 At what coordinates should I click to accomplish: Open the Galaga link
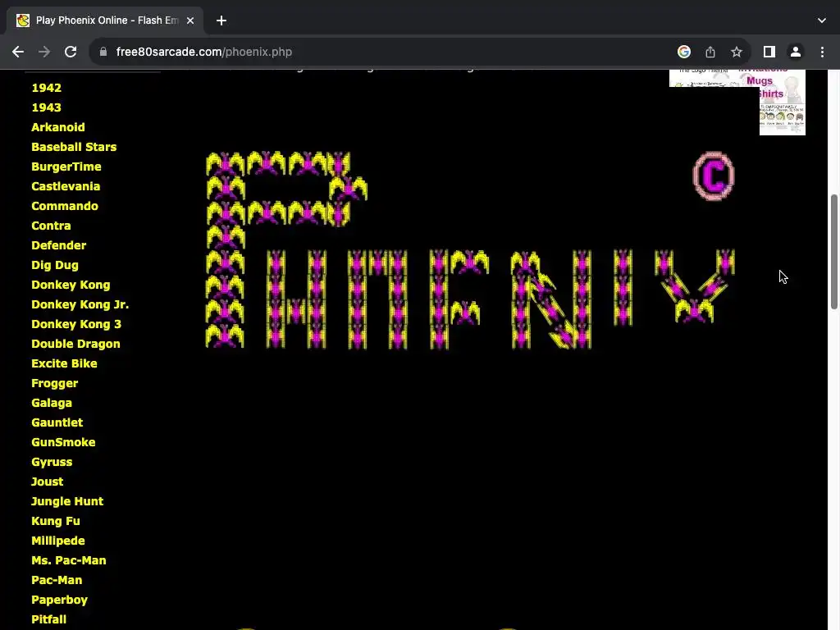click(52, 403)
